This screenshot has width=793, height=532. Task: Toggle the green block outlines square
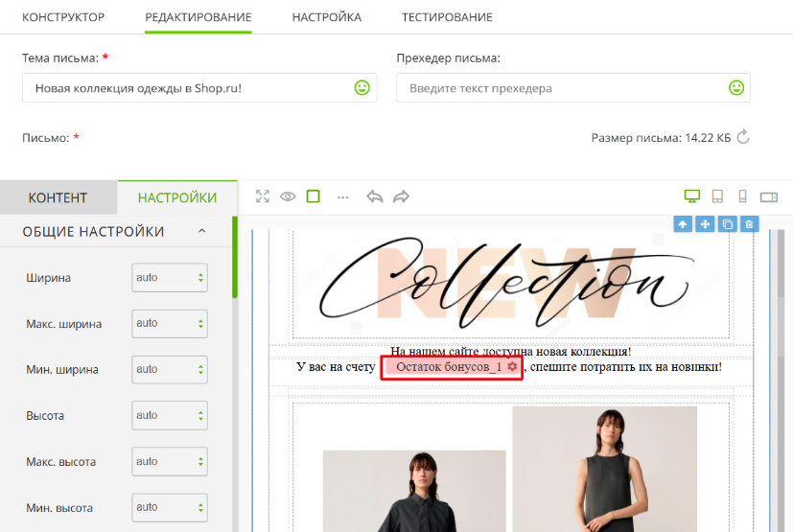[313, 197]
